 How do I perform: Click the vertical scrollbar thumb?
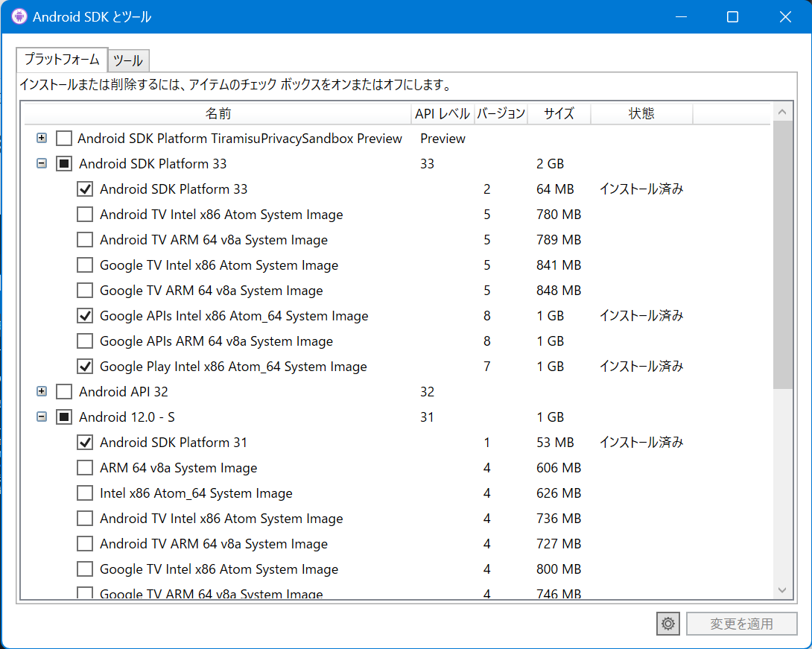782,254
